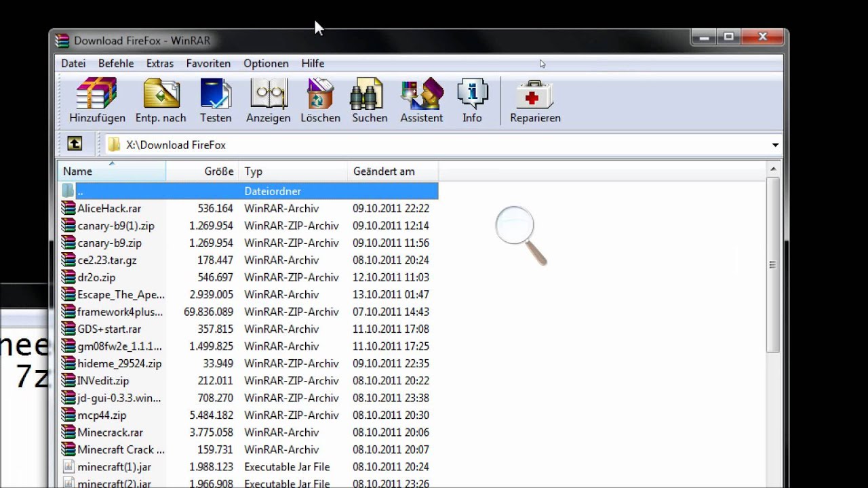Open the Extras menu

pyautogui.click(x=160, y=63)
